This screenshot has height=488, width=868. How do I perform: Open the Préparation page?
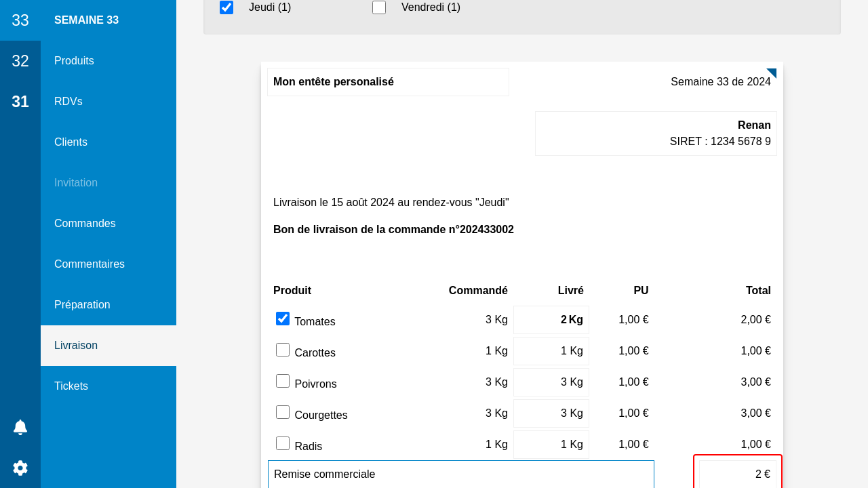click(82, 305)
